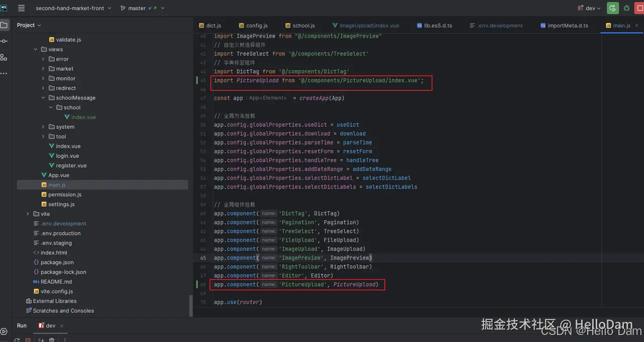Screen dimensions: 644x342
Task: Click line number 65 in the gutter
Action: pos(203,258)
